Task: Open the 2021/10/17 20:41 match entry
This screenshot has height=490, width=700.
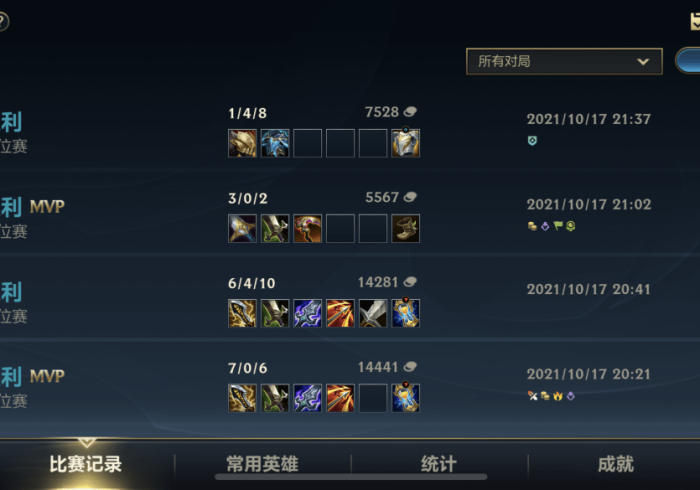Action: pyautogui.click(x=350, y=299)
